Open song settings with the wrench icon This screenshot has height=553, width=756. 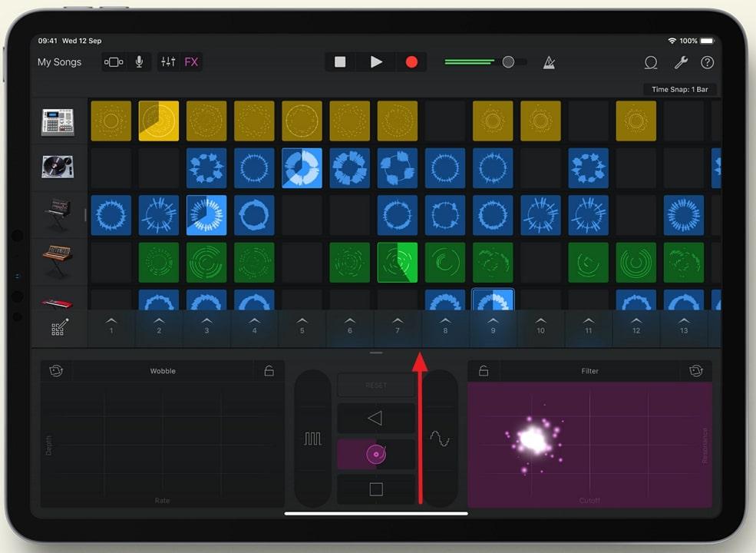click(680, 62)
